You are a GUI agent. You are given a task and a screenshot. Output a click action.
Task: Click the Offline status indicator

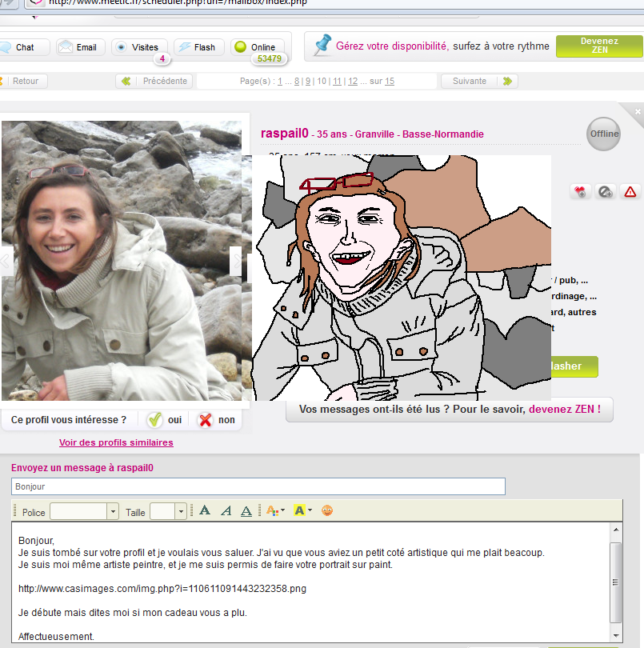[x=604, y=134]
